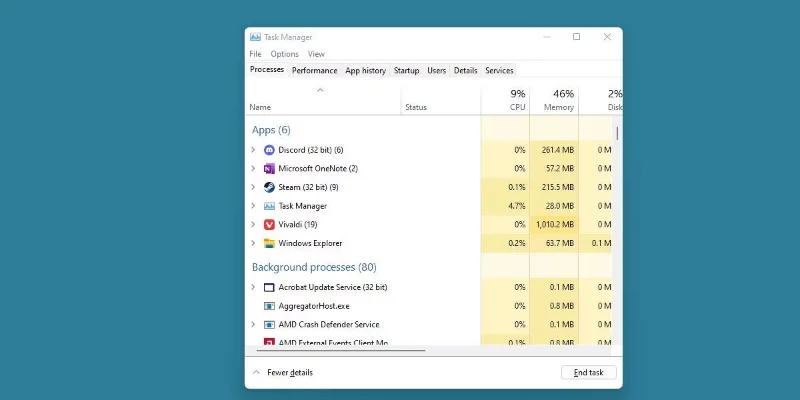Sort by the Name column header

(323, 101)
